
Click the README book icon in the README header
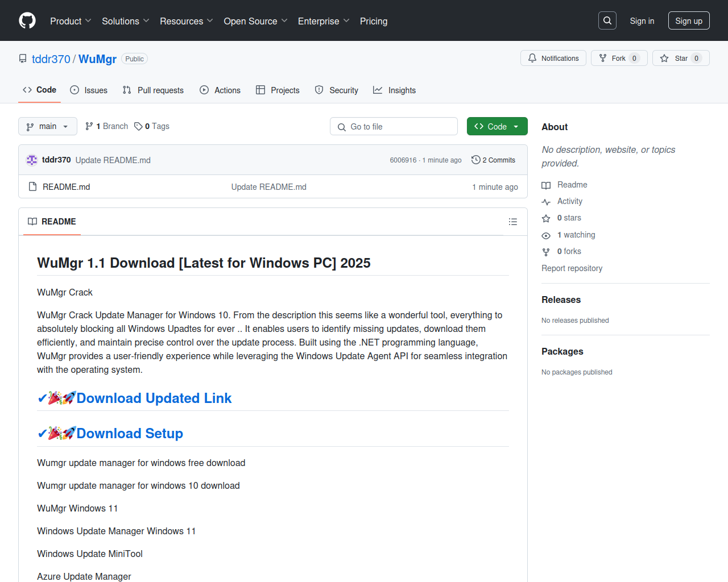coord(32,222)
